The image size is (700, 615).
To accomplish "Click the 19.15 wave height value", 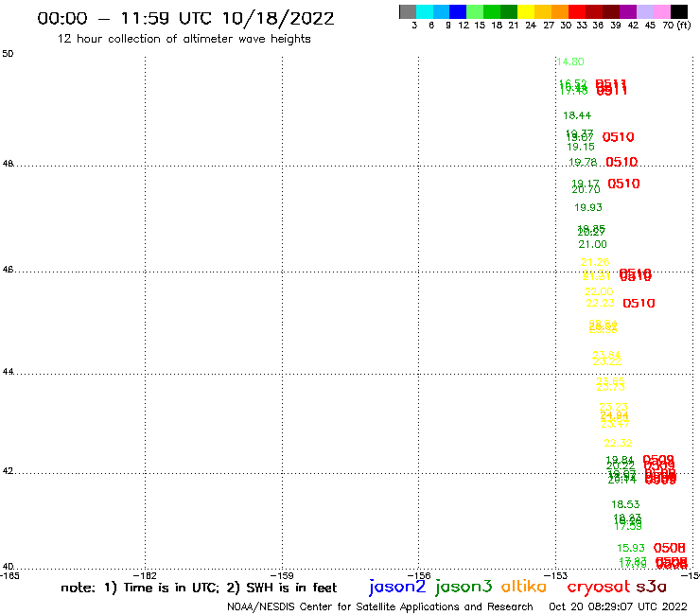I will 581,147.
